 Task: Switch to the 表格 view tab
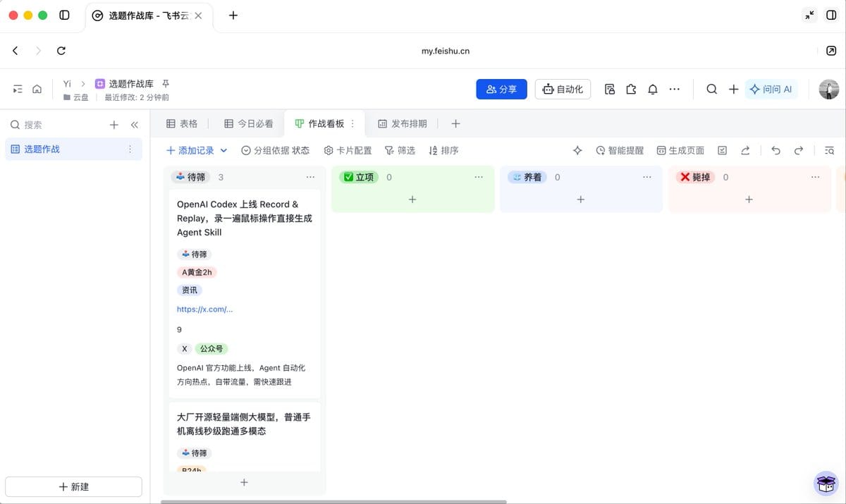(182, 123)
